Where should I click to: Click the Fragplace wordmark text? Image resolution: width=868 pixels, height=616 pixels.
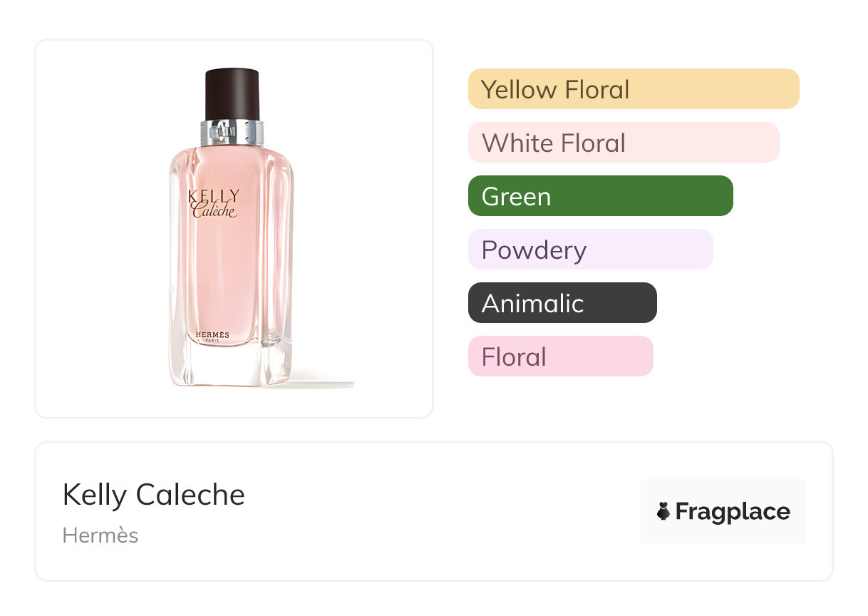point(732,511)
